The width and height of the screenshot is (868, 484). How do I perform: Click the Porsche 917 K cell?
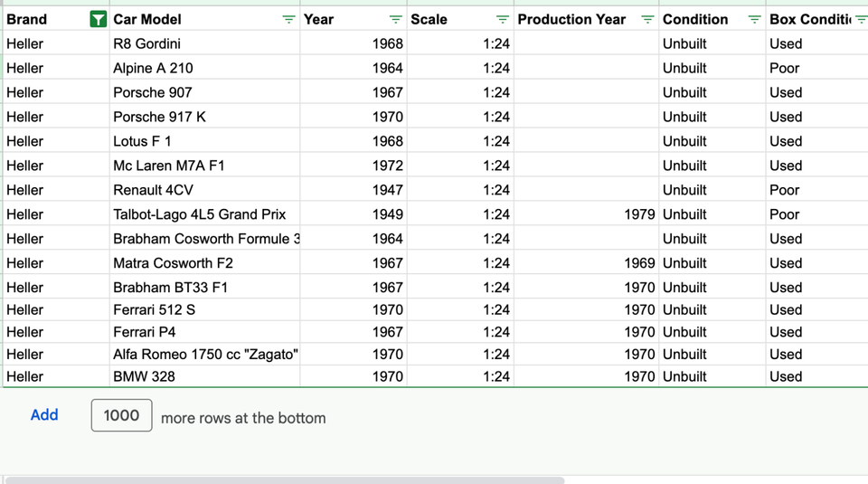[205, 117]
